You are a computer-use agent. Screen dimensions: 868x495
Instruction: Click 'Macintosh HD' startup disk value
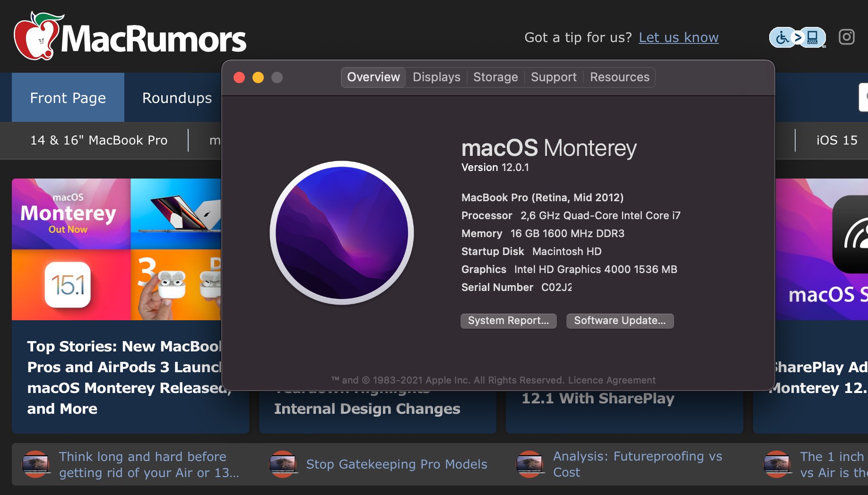(567, 251)
